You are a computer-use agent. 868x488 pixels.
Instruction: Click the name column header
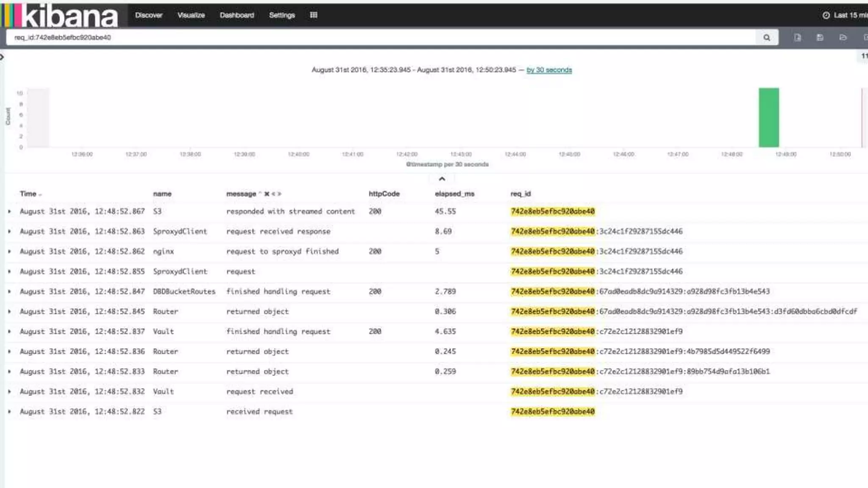pos(162,194)
